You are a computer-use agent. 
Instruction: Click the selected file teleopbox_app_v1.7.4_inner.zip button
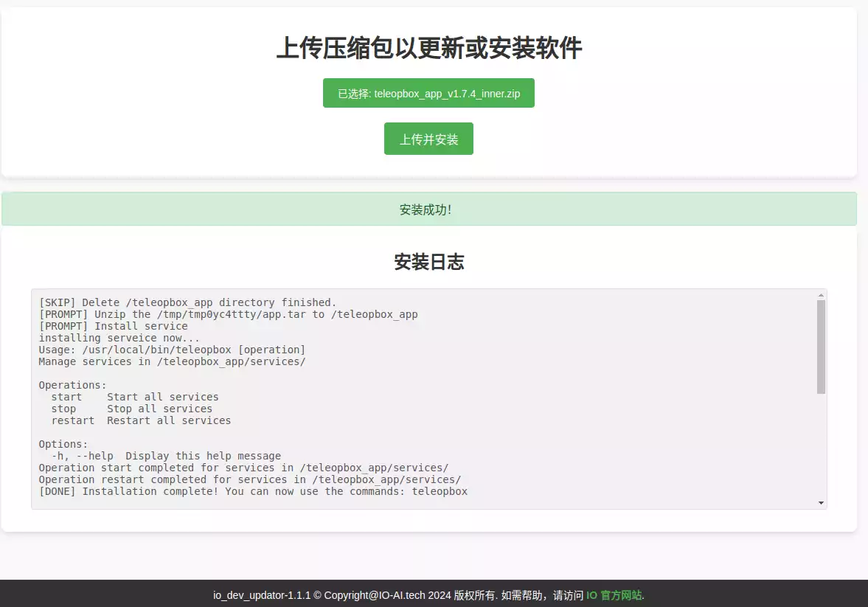(428, 94)
